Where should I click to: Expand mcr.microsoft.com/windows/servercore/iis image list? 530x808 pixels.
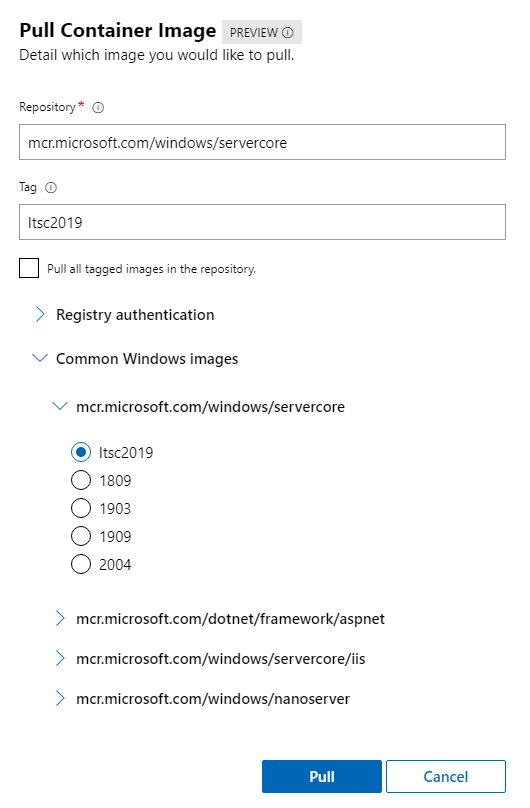click(60, 658)
